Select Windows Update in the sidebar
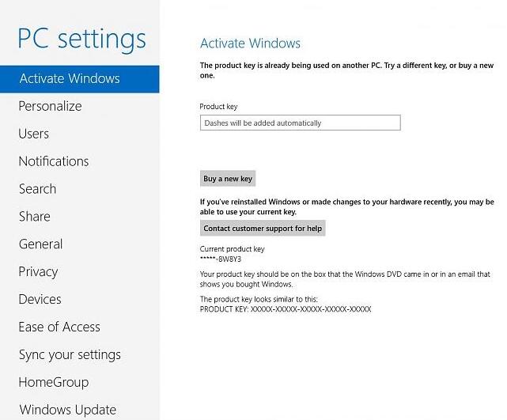Screen dimensions: 507x420 [67, 410]
